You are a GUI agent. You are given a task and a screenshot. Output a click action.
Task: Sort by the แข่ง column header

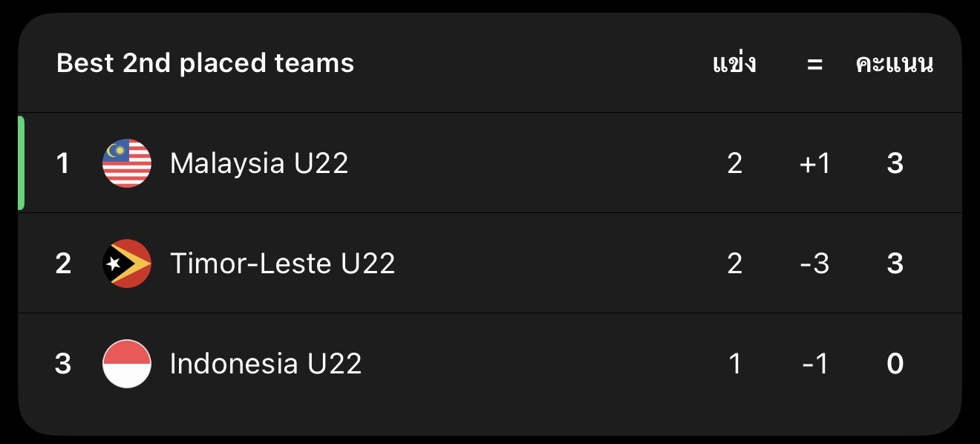[x=734, y=64]
